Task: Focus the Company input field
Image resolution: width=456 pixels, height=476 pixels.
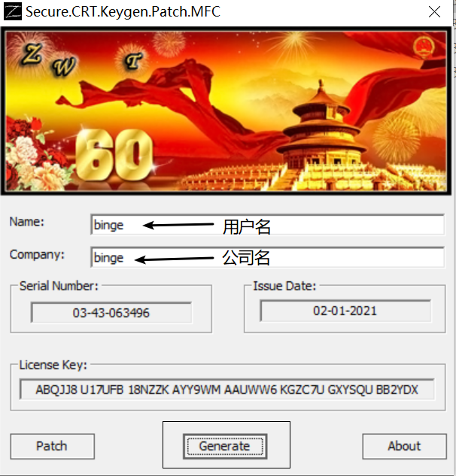Action: [267, 257]
